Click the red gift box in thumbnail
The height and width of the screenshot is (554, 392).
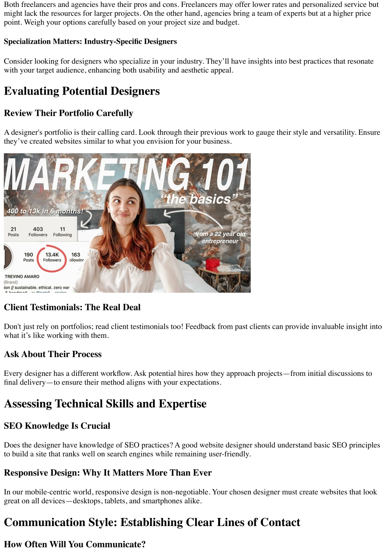point(212,264)
